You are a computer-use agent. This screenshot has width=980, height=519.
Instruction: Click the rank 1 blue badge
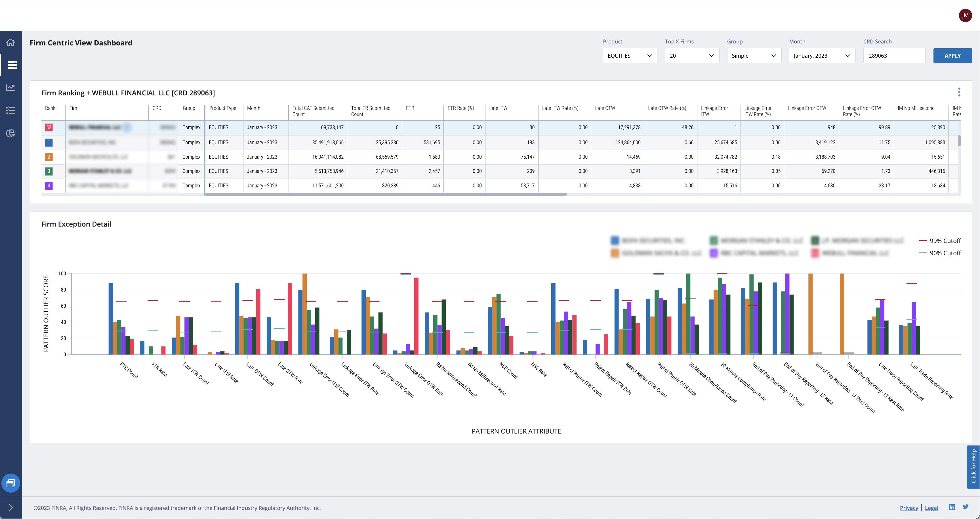(x=49, y=143)
